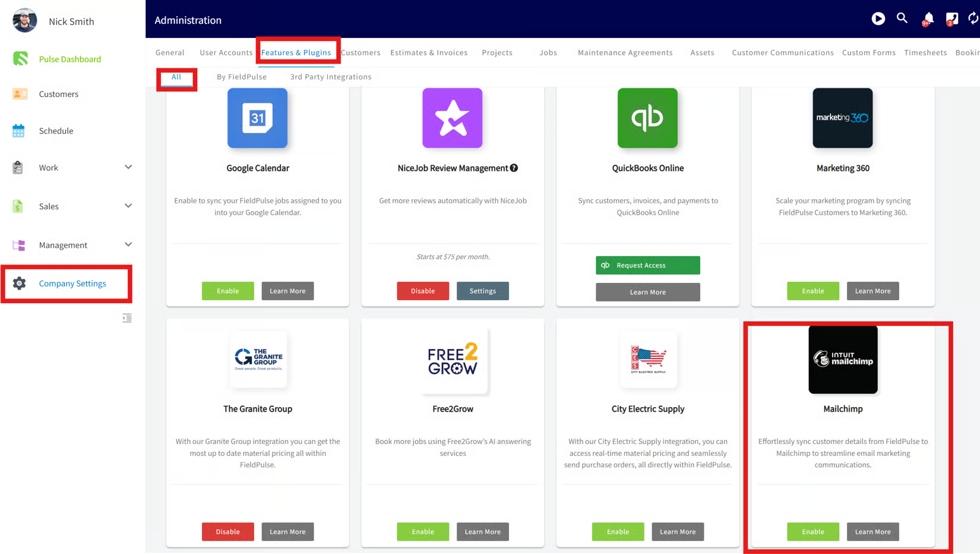Click the NiceJob star logo

point(453,118)
